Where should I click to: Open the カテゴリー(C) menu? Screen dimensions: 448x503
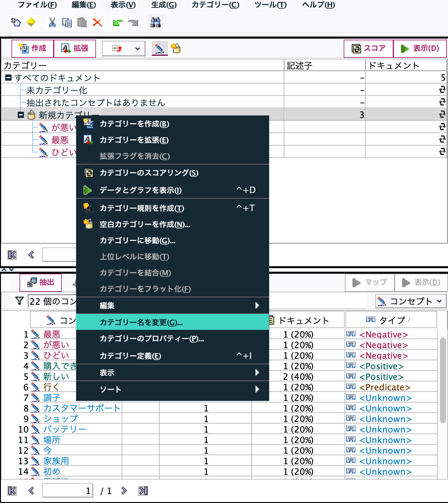click(x=215, y=5)
